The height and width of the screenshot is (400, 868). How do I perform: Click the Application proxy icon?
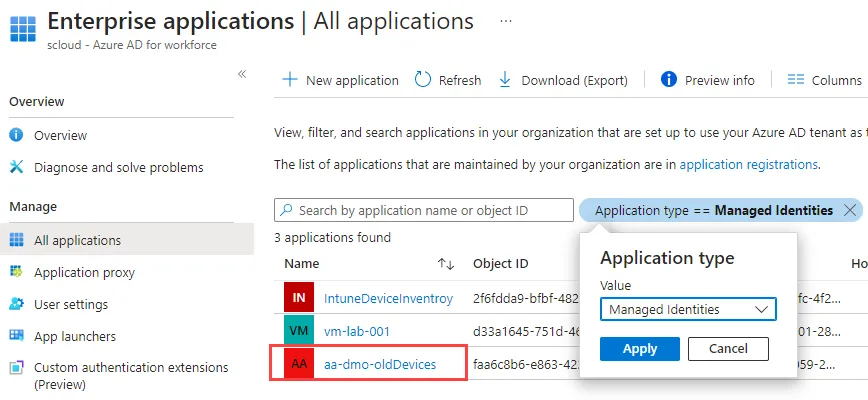[x=17, y=272]
